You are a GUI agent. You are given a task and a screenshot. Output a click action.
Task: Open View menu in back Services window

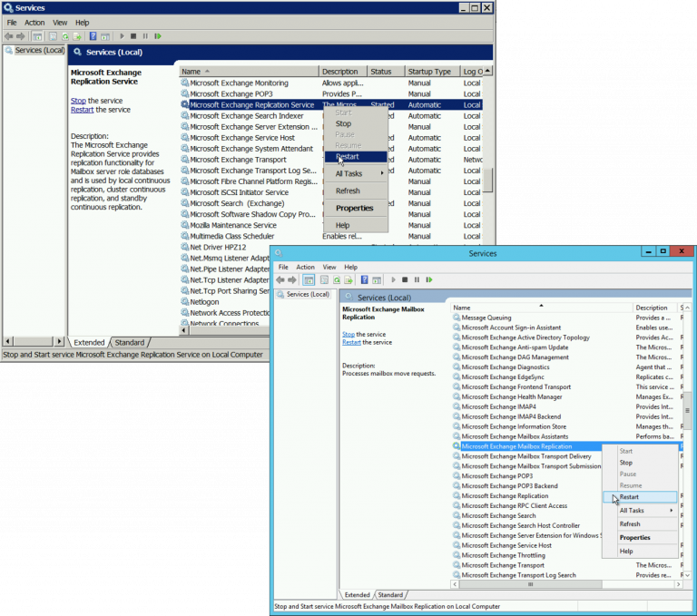pyautogui.click(x=60, y=23)
